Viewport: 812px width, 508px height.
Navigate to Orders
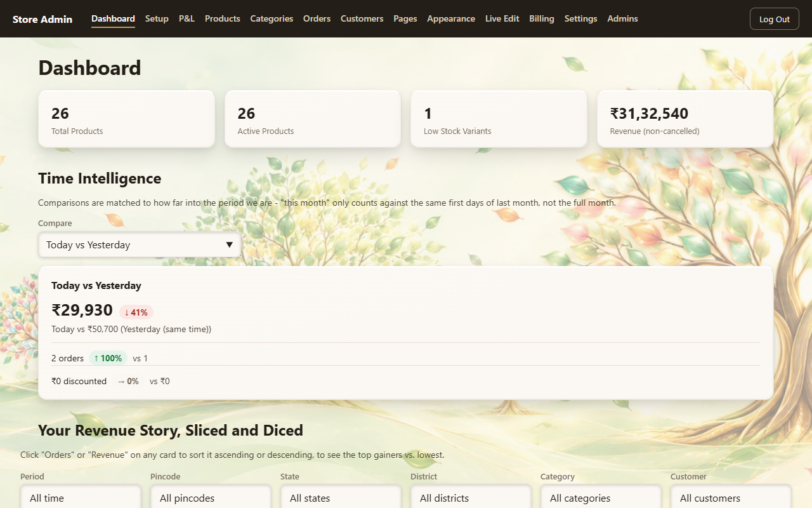(x=317, y=18)
